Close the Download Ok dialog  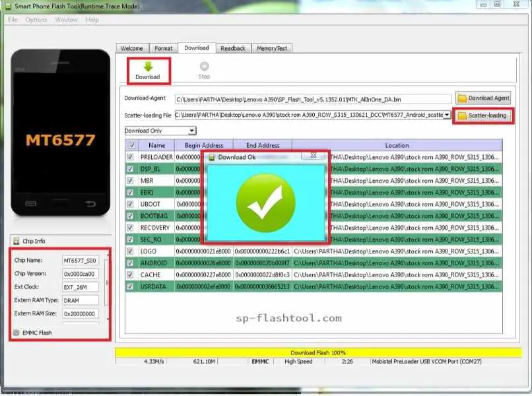click(x=314, y=155)
